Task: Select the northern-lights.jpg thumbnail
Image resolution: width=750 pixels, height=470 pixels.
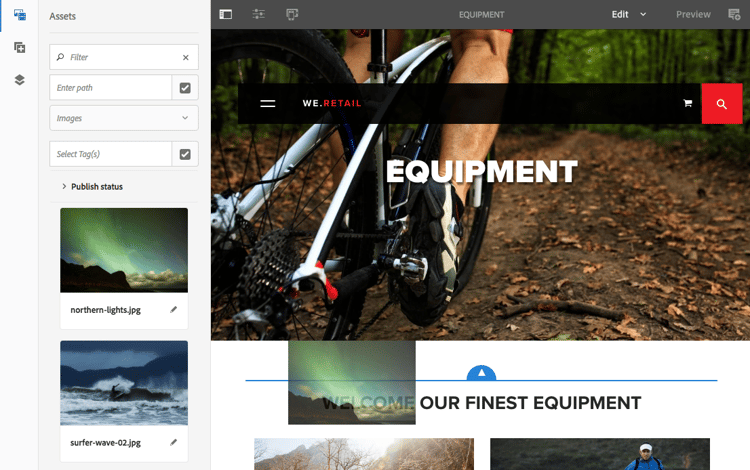Action: [124, 250]
